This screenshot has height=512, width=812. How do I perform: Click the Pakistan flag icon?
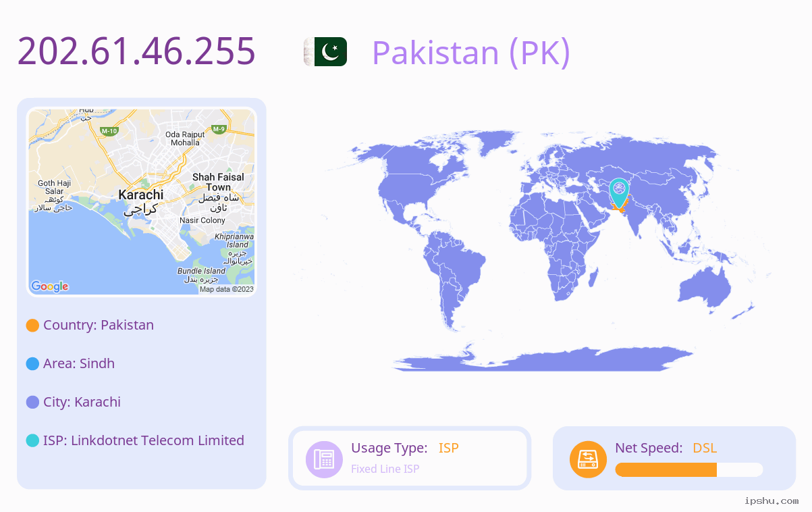325,51
